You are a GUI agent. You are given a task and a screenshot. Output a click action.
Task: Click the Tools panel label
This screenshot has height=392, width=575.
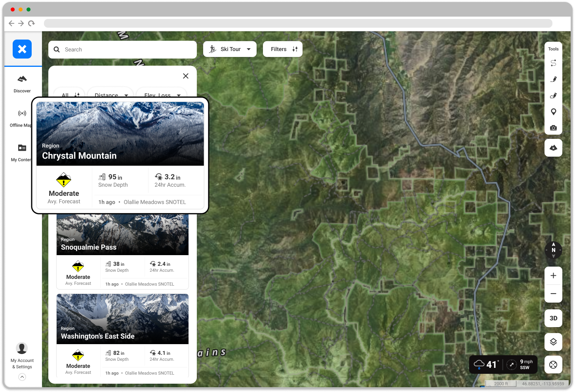click(553, 49)
